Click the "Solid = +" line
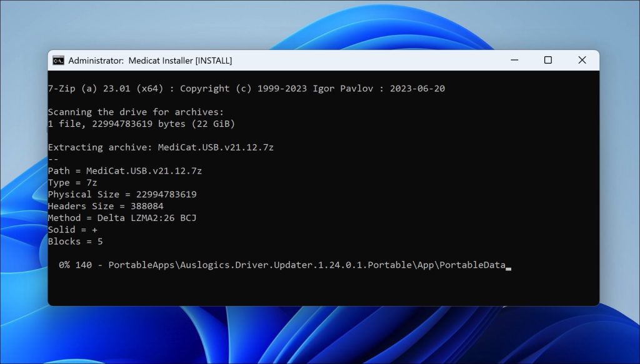640x364 pixels. [72, 230]
